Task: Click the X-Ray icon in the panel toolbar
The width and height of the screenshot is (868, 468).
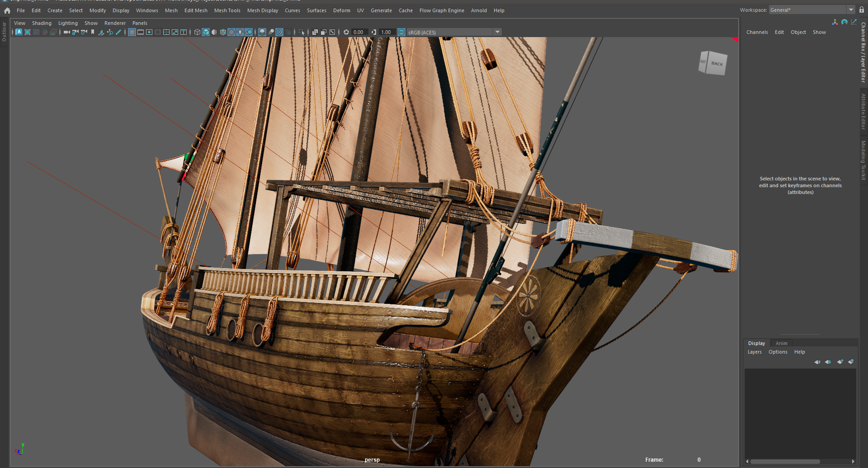Action: (x=315, y=32)
